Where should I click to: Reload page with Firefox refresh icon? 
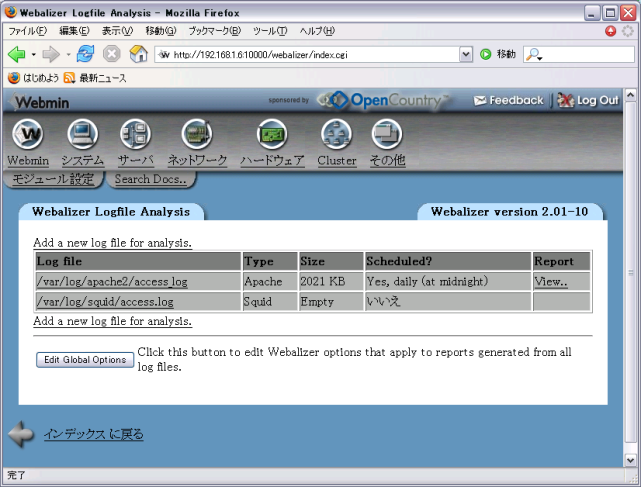[86, 54]
